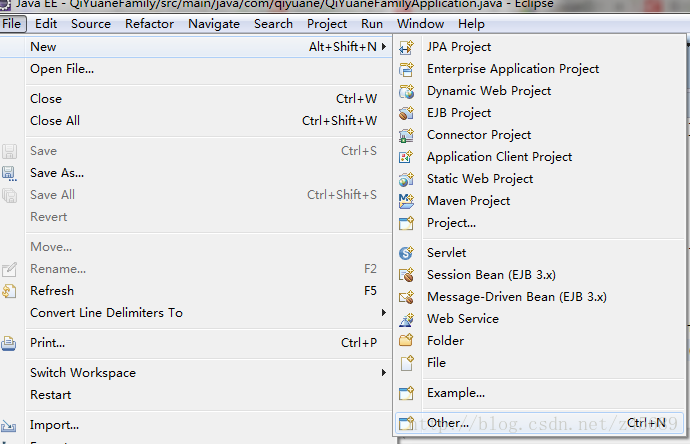Click the Eclipse icon in the title bar
This screenshot has height=444, width=690.
5,4
